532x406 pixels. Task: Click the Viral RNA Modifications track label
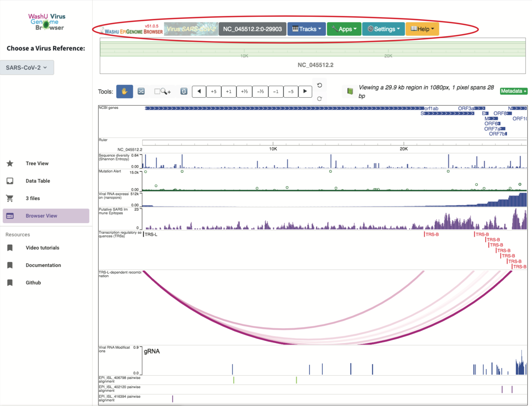tap(114, 349)
